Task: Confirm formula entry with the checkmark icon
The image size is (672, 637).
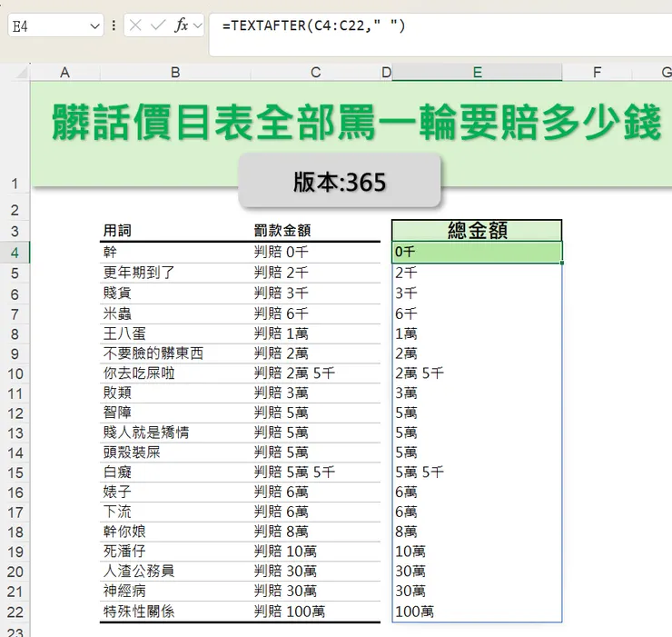Action: coord(158,25)
